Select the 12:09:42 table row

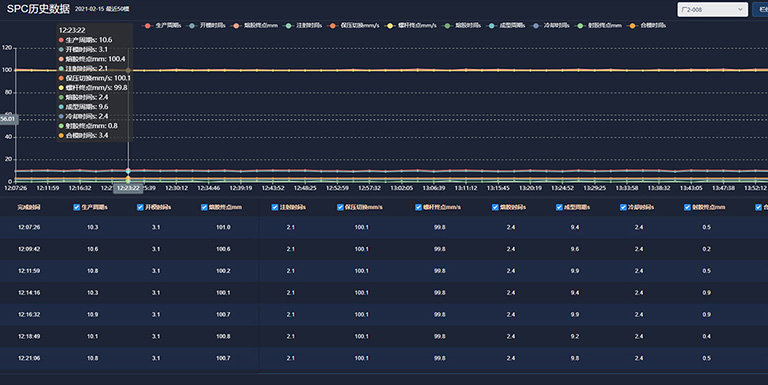coord(384,249)
